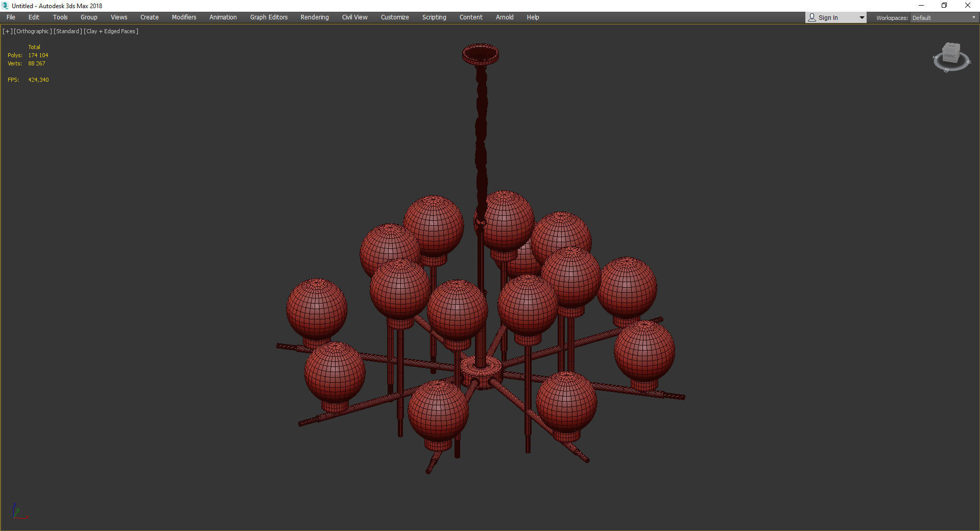
Task: Open the viewport [+] general menu
Action: tap(7, 31)
